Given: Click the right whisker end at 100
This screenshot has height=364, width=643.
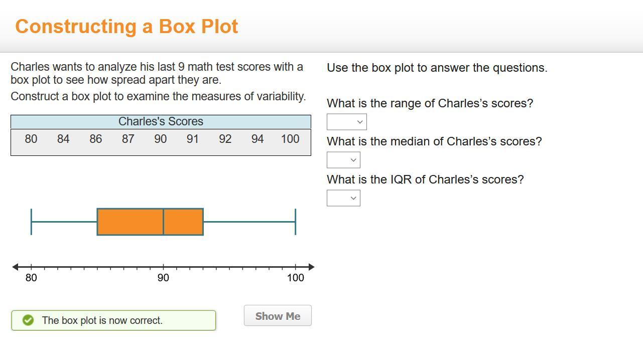Looking at the screenshot, I should pyautogui.click(x=295, y=222).
